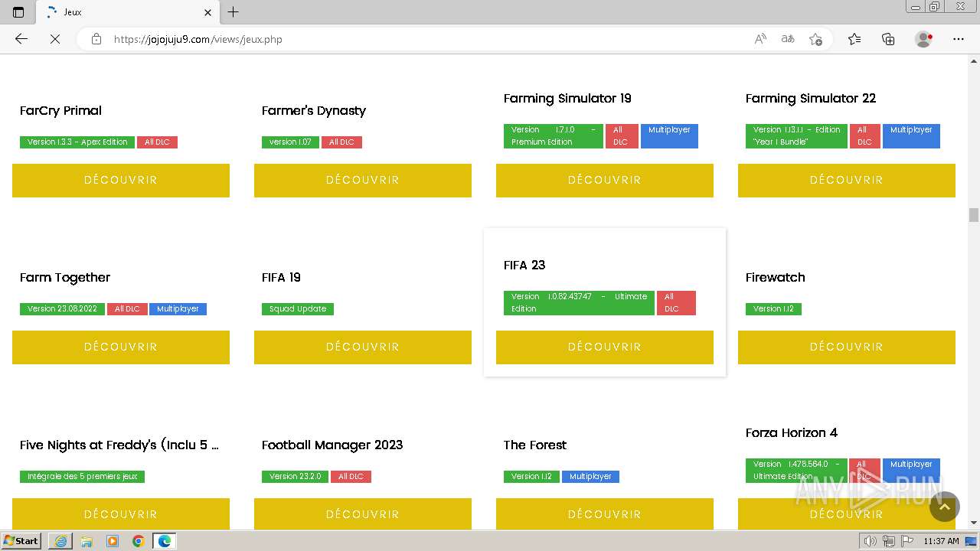Open the Windows Start menu
The height and width of the screenshot is (551, 980).
point(21,541)
